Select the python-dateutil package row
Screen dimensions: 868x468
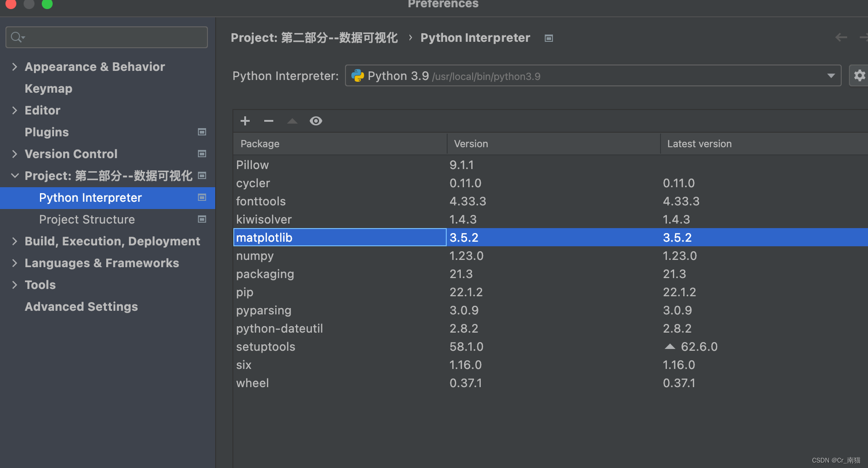[x=551, y=329]
